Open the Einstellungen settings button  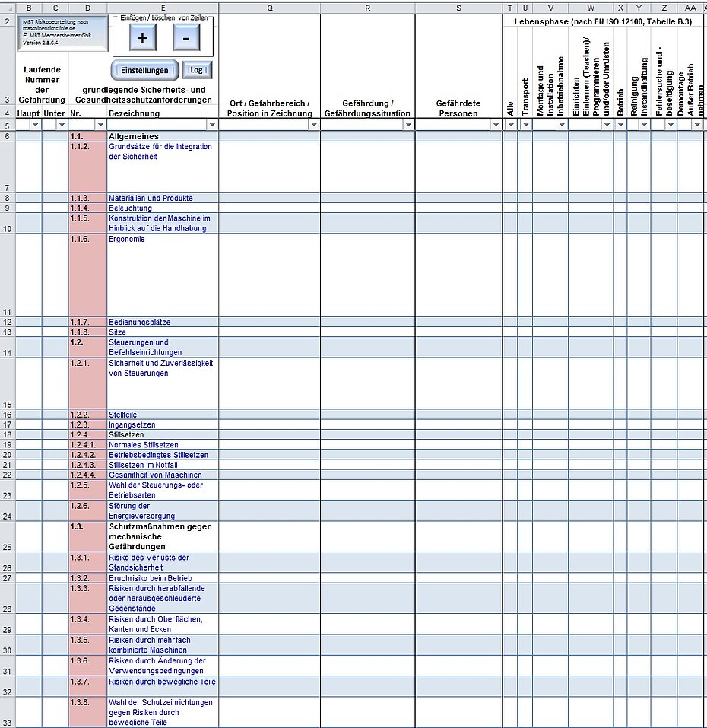144,70
